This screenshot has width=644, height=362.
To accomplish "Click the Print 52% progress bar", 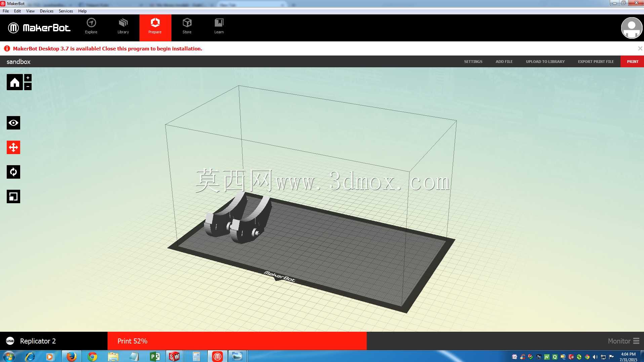I will coord(237,341).
